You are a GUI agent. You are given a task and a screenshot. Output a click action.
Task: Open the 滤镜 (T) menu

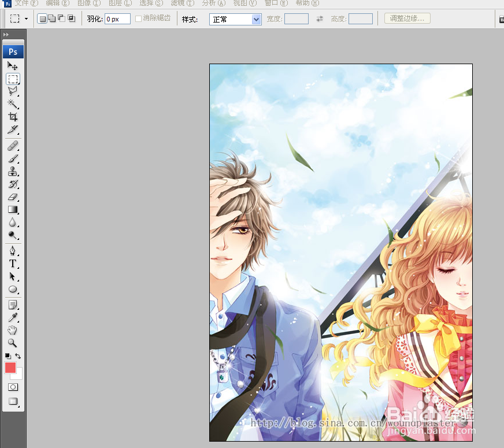pyautogui.click(x=183, y=3)
